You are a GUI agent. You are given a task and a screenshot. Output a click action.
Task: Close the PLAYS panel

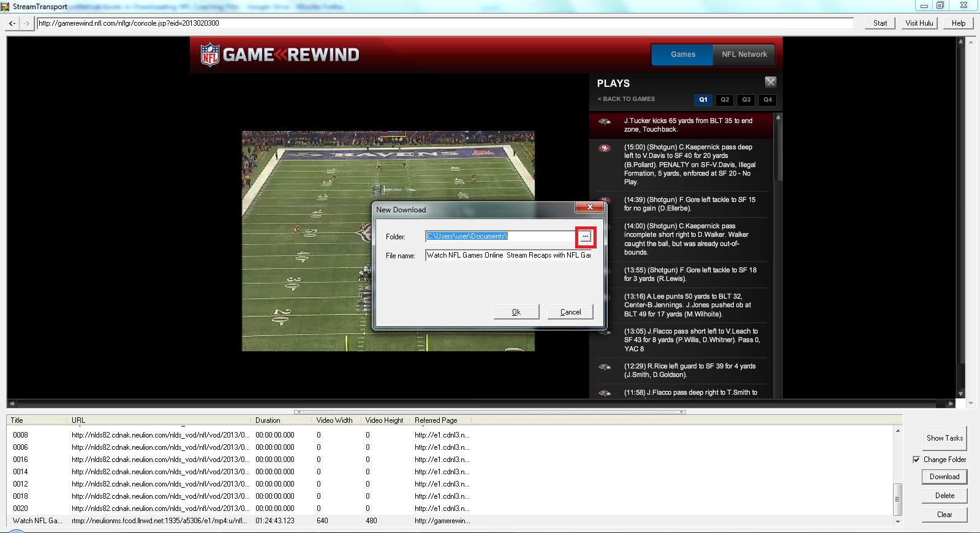(770, 82)
